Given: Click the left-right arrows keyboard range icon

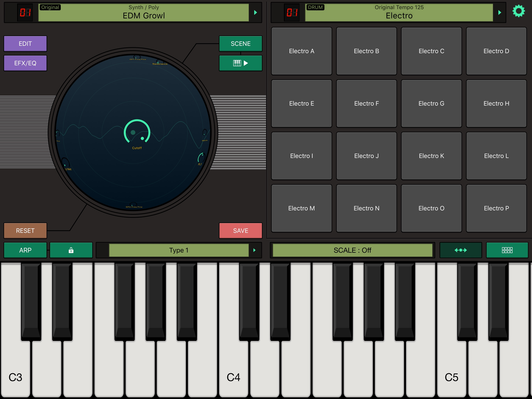Looking at the screenshot, I should pyautogui.click(x=461, y=250).
